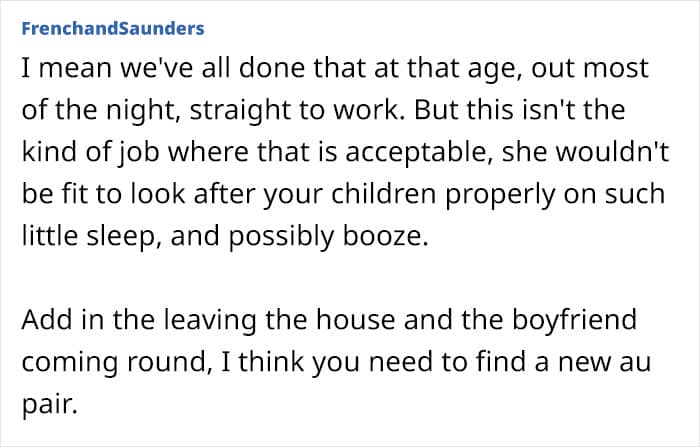The image size is (700, 447).
Task: Click the phrase "kind of job"
Action: (x=90, y=153)
